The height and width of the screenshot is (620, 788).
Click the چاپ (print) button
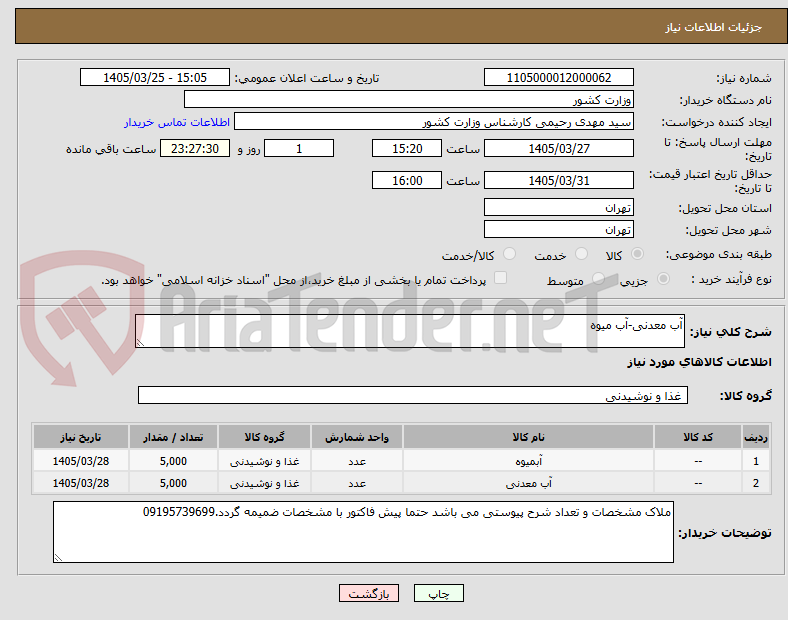(438, 593)
